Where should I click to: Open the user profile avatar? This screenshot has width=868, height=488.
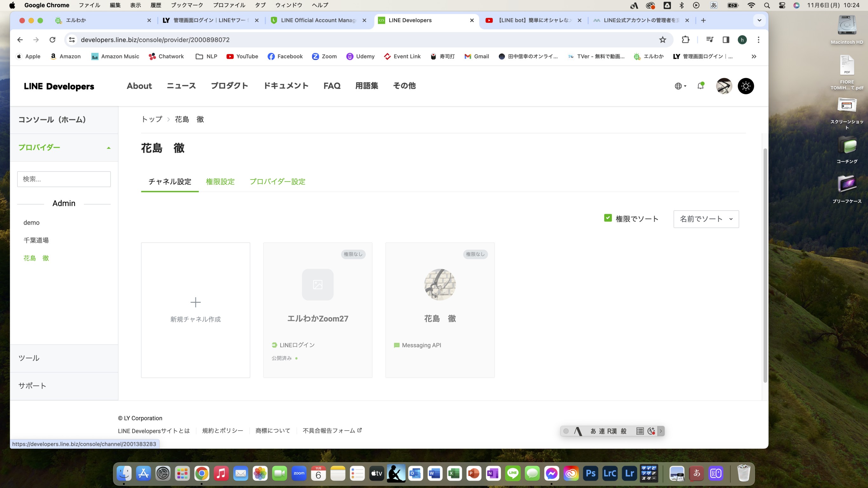[x=724, y=86]
